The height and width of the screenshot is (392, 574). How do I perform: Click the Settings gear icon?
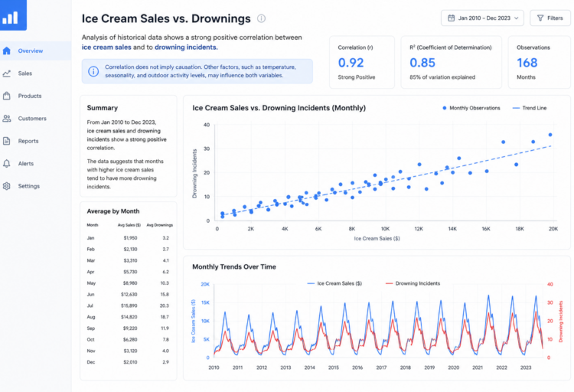click(x=7, y=186)
